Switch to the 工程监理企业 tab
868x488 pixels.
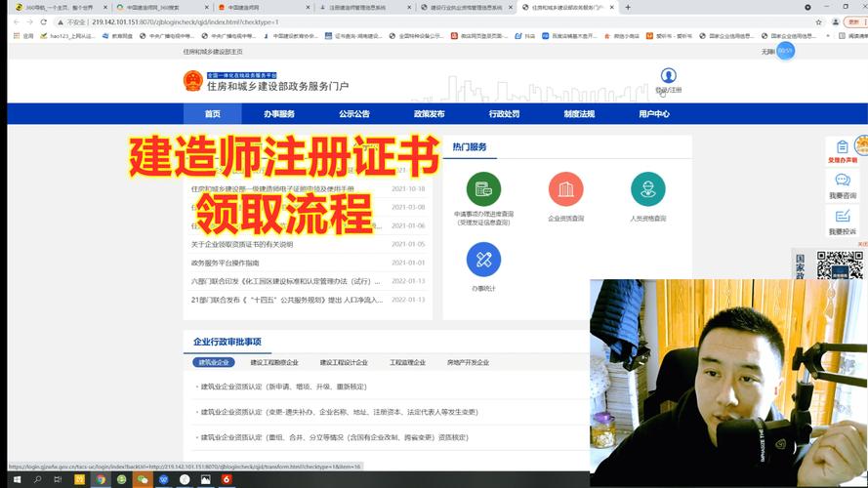pyautogui.click(x=407, y=362)
